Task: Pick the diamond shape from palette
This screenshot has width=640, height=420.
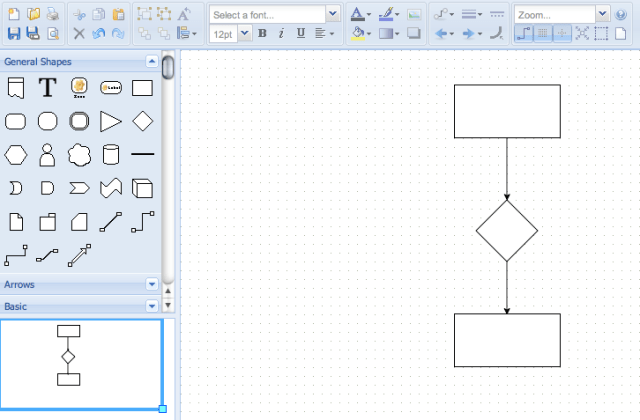Action: coord(143,121)
